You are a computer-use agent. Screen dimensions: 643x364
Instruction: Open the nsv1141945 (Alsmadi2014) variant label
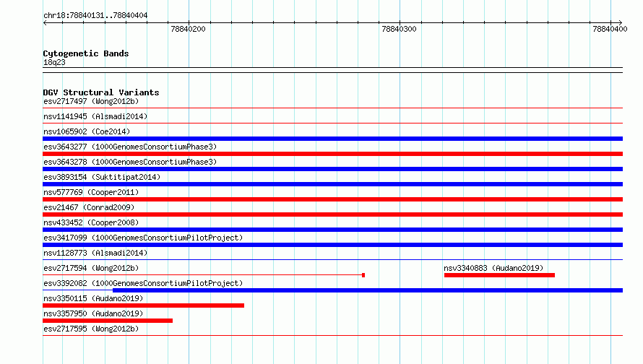click(95, 116)
